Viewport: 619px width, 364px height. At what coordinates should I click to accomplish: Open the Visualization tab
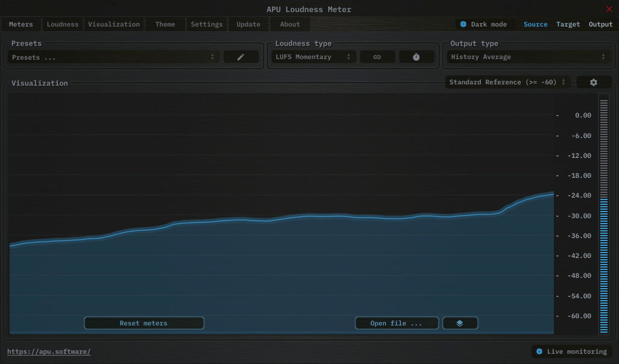pyautogui.click(x=113, y=25)
